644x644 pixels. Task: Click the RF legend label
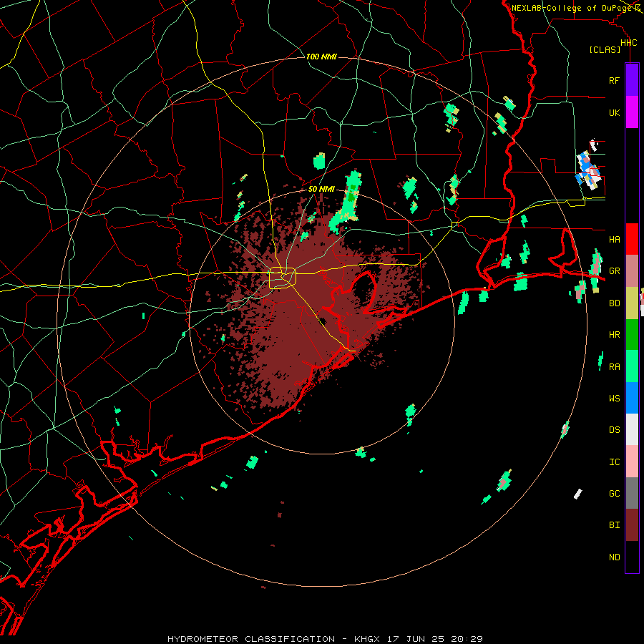pos(614,80)
